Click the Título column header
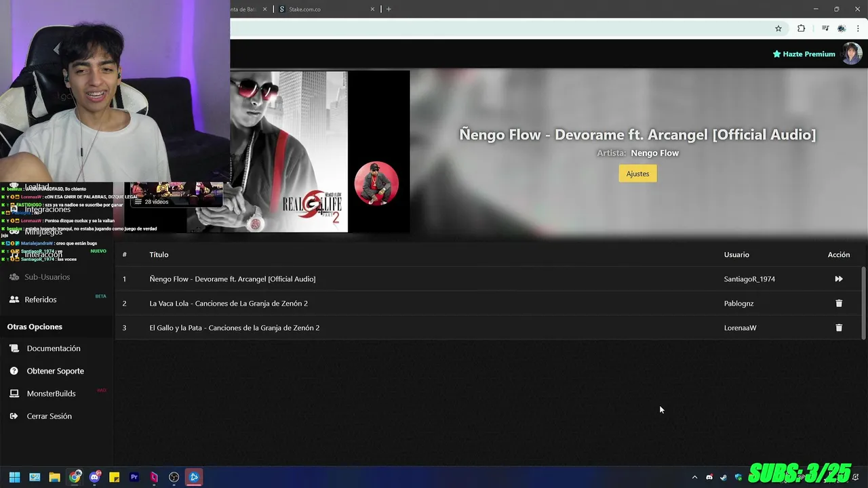The image size is (868, 488). pyautogui.click(x=159, y=254)
